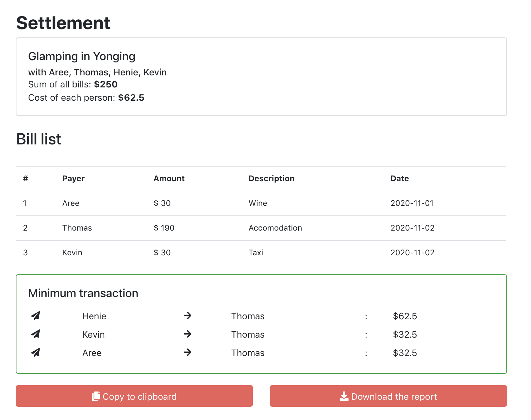531x420 pixels.
Task: Click the Description column header
Action: 272,179
